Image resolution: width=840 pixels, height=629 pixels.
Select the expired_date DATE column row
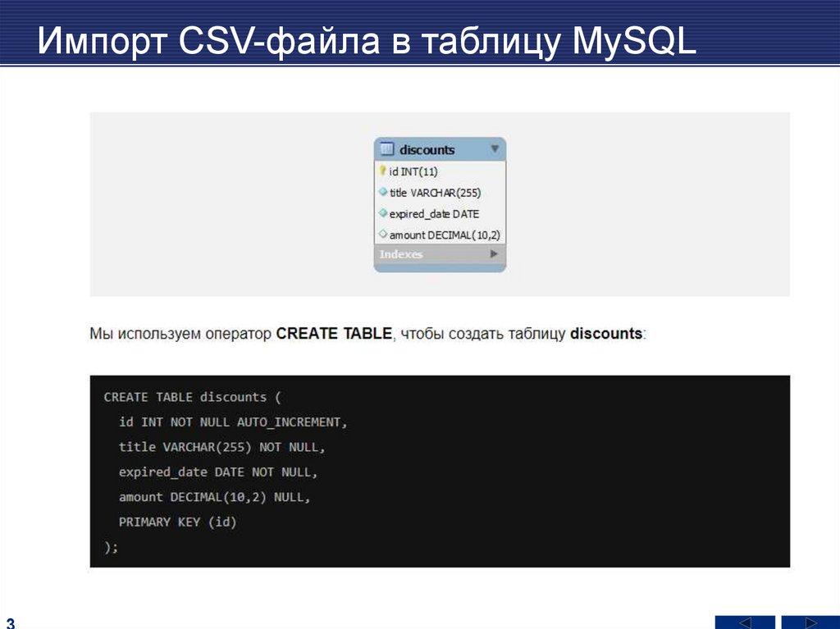point(435,213)
